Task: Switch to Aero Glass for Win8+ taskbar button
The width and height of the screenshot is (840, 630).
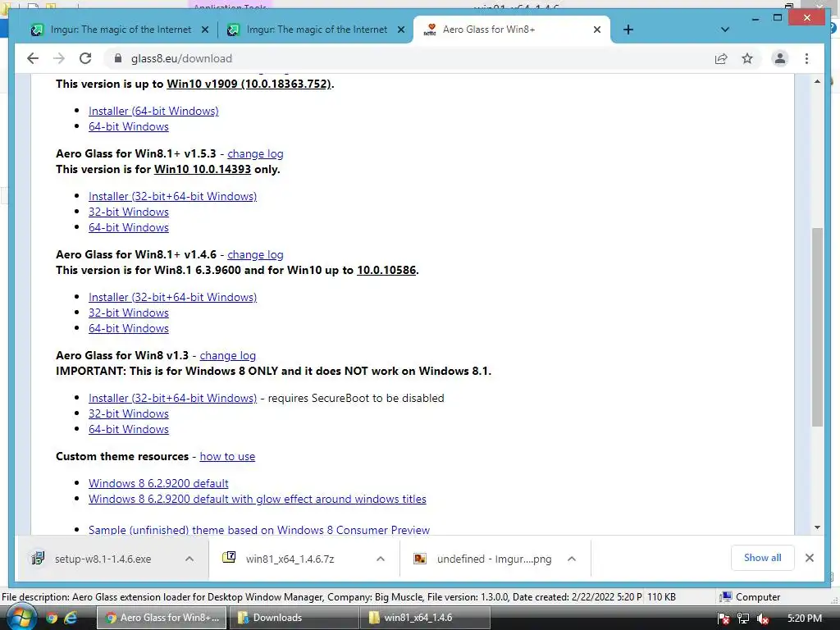Action: click(162, 618)
